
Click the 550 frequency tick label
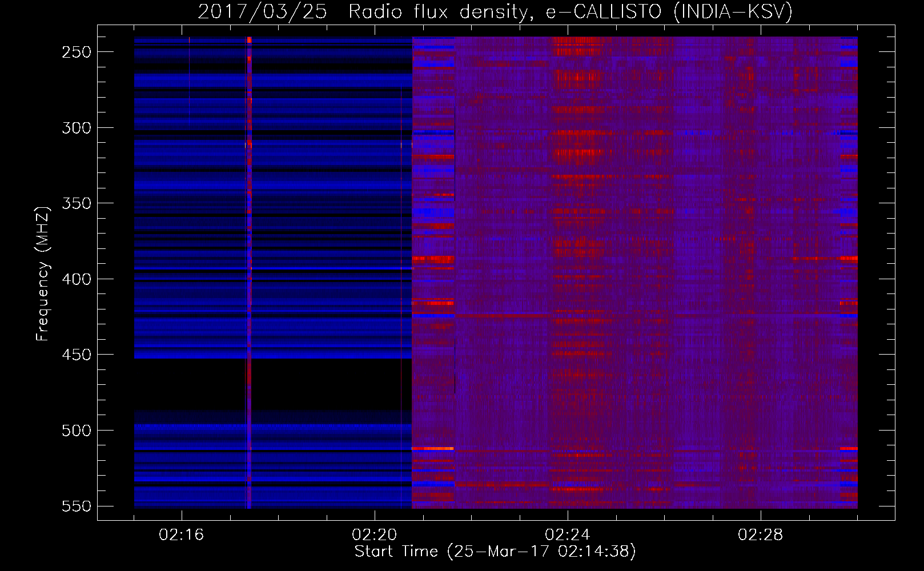(x=77, y=506)
